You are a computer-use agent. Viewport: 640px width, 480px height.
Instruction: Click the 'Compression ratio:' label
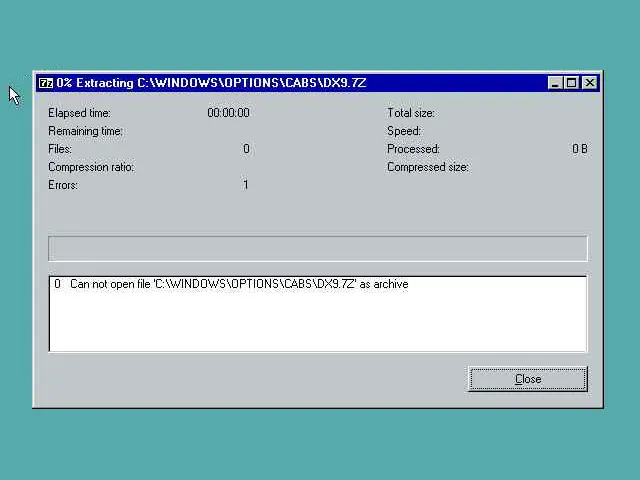[x=91, y=167]
